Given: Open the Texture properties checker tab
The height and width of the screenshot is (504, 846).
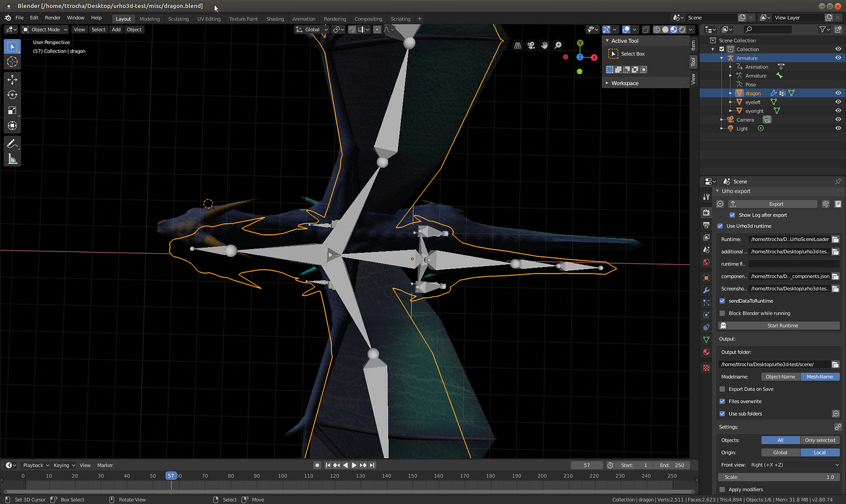Looking at the screenshot, I should 706,368.
